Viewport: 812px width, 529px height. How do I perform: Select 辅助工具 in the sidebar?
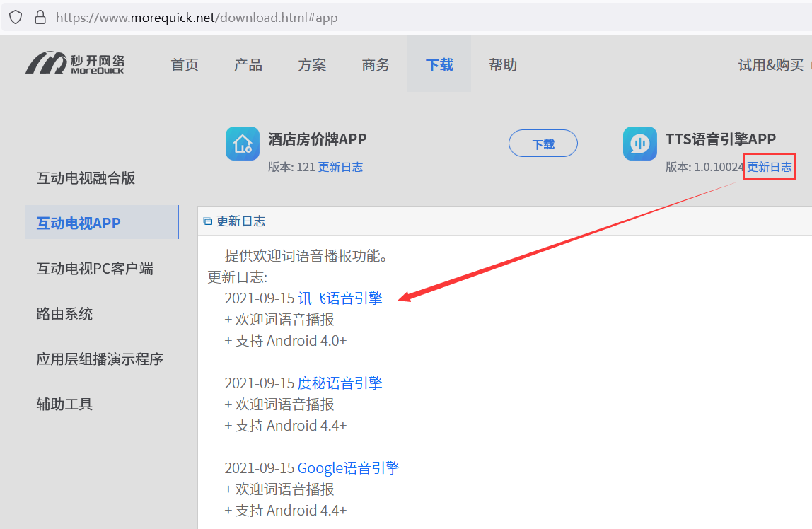point(65,405)
